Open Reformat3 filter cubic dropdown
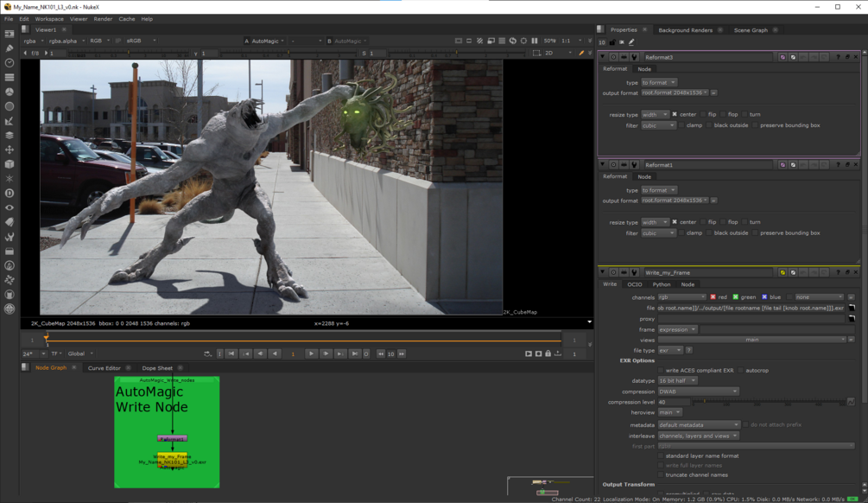868x503 pixels. click(658, 125)
